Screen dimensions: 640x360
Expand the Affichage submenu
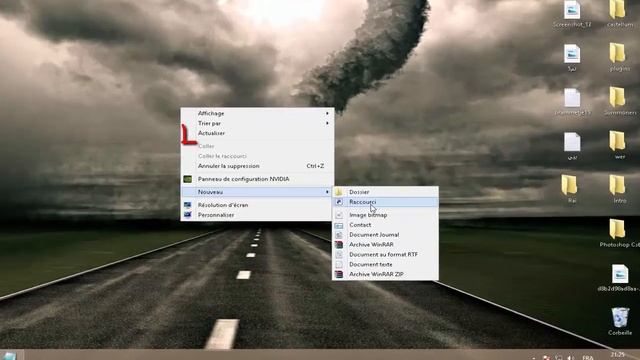pyautogui.click(x=257, y=113)
